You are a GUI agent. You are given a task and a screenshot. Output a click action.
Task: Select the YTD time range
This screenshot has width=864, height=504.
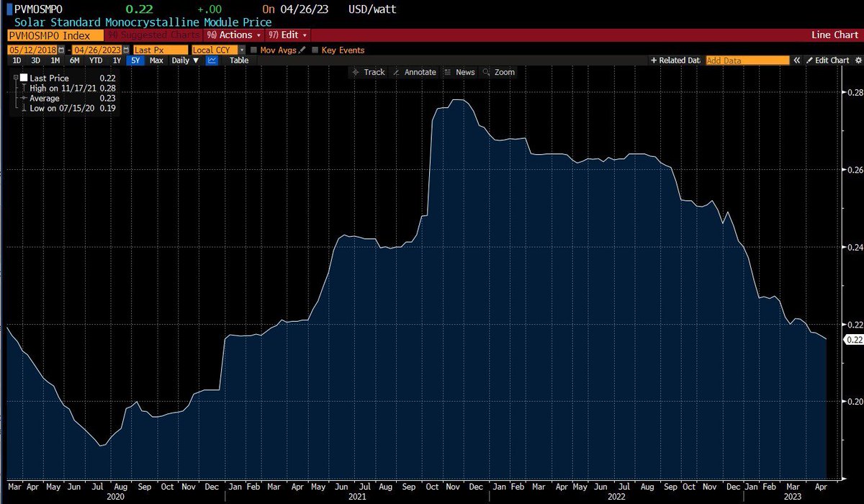[96, 60]
